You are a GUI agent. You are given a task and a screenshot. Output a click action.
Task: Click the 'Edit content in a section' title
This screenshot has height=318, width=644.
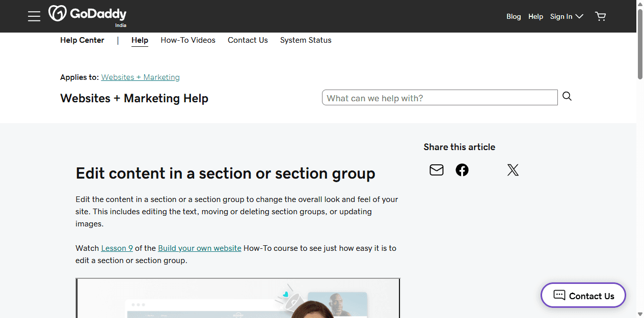point(225,174)
